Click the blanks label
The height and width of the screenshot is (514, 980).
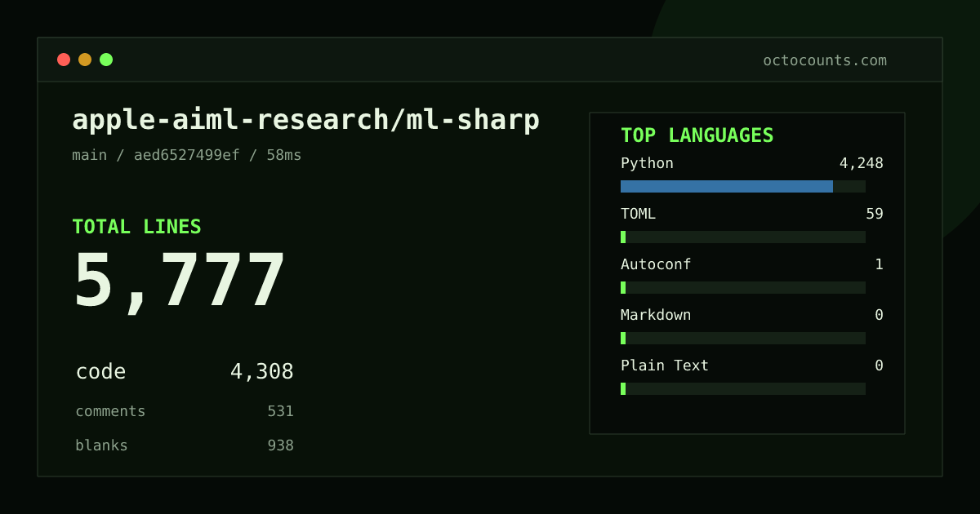pyautogui.click(x=101, y=445)
